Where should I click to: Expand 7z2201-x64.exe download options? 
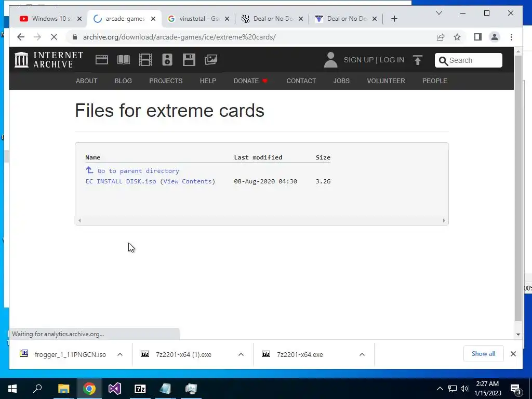[362, 354]
